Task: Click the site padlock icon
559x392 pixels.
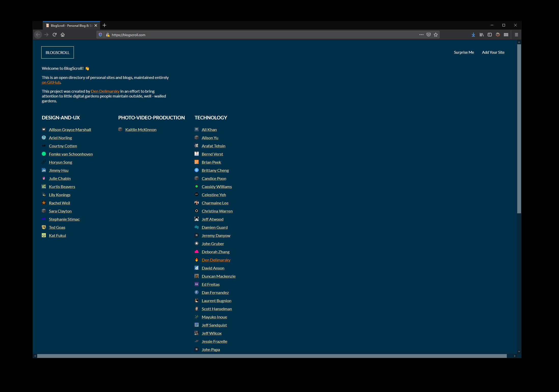Action: coord(108,35)
